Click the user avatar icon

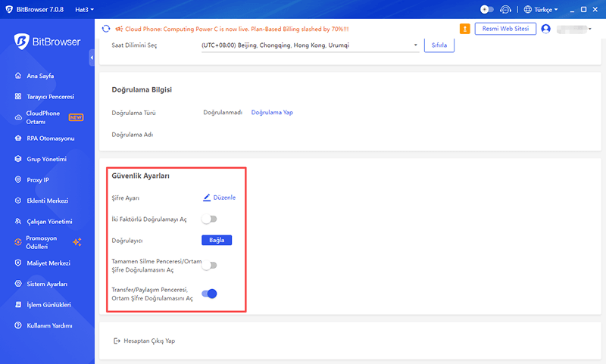545,29
